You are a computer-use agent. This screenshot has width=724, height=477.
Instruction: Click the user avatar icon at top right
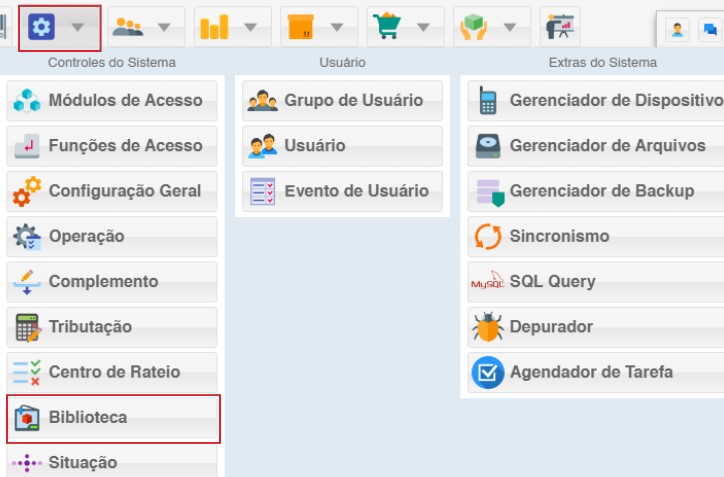point(678,30)
